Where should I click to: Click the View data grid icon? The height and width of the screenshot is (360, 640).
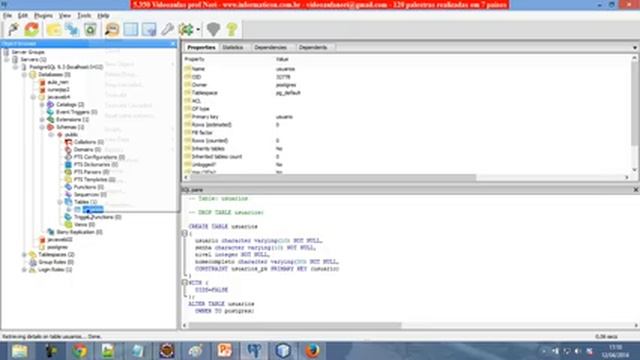(x=131, y=29)
